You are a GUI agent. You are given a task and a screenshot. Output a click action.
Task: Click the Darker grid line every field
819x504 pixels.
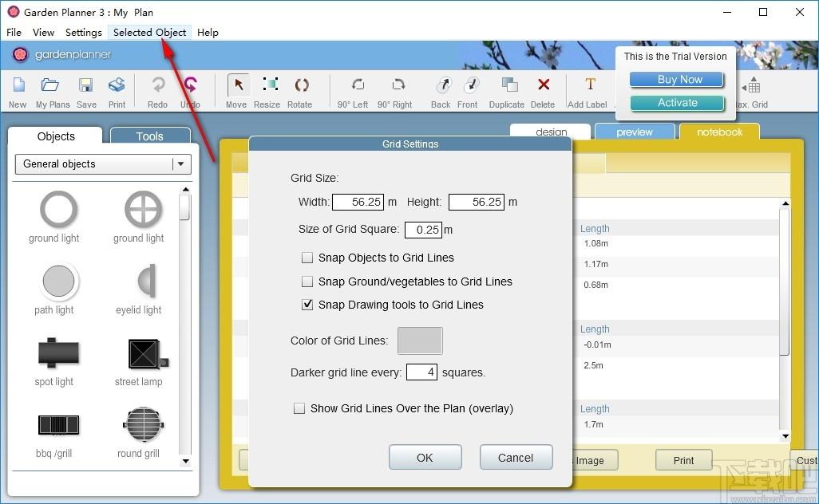tap(421, 372)
